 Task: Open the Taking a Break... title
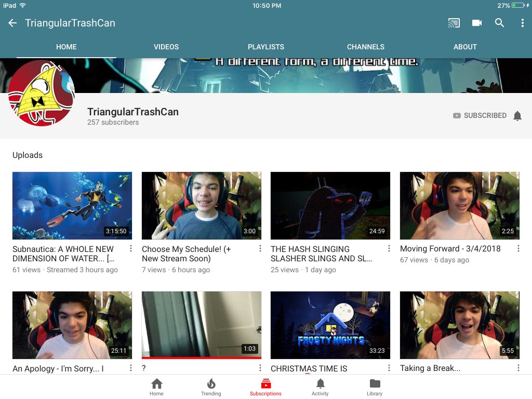click(x=430, y=368)
